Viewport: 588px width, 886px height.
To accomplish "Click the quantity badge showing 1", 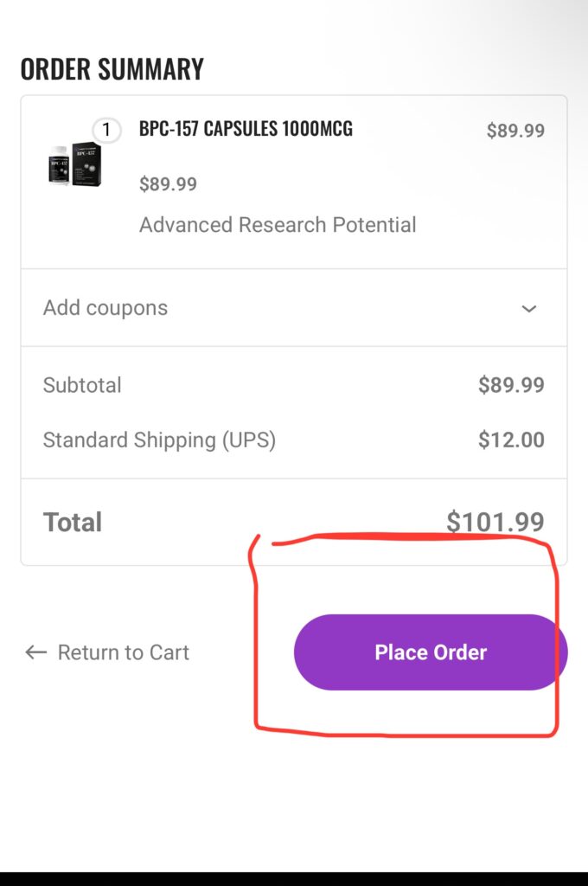I will [x=106, y=131].
